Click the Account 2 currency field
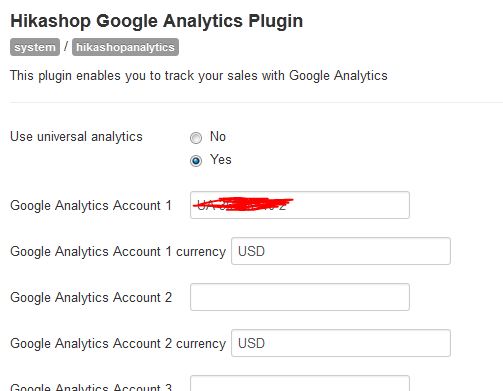503x391 pixels. [x=341, y=343]
